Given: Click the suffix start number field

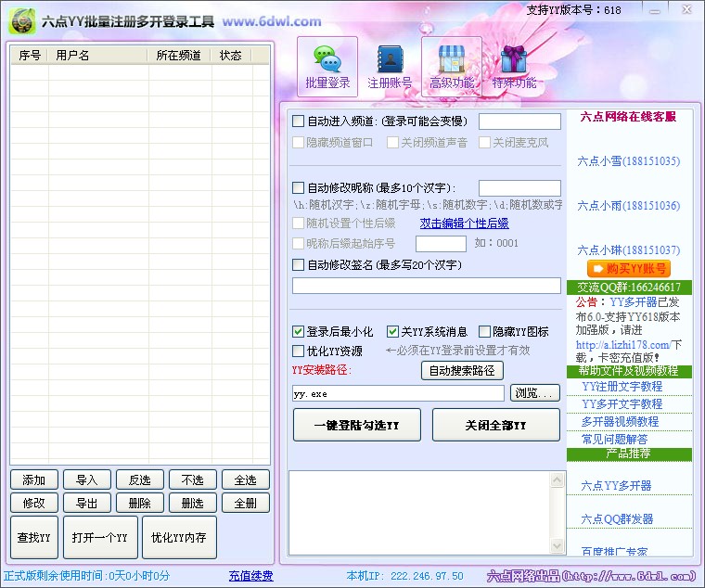Looking at the screenshot, I should pos(441,244).
